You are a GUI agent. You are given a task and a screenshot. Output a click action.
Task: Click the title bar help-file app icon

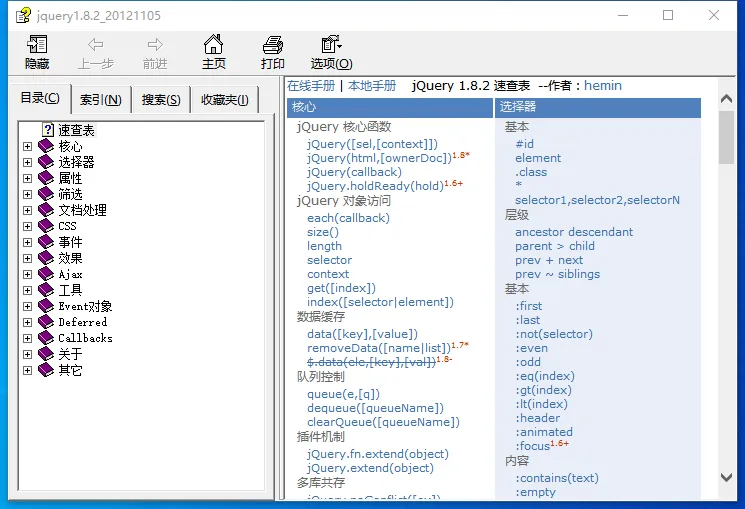pos(23,15)
